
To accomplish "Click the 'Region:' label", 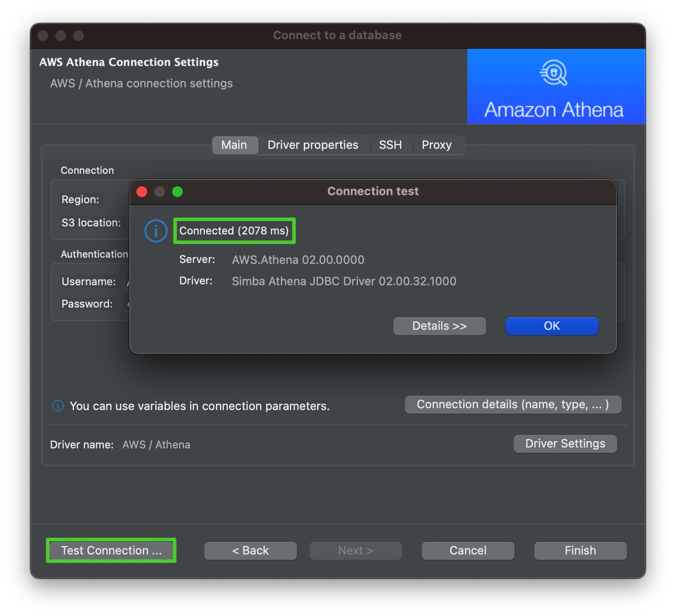I will point(80,199).
